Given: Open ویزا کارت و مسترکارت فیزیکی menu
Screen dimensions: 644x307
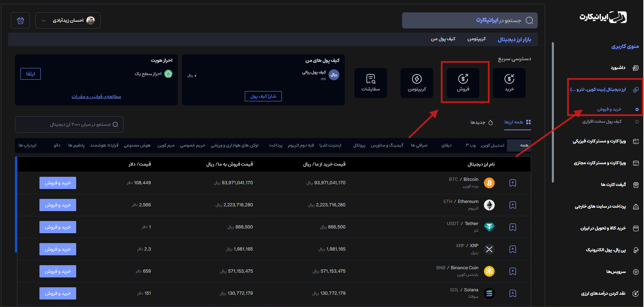Looking at the screenshot, I should point(606,141).
